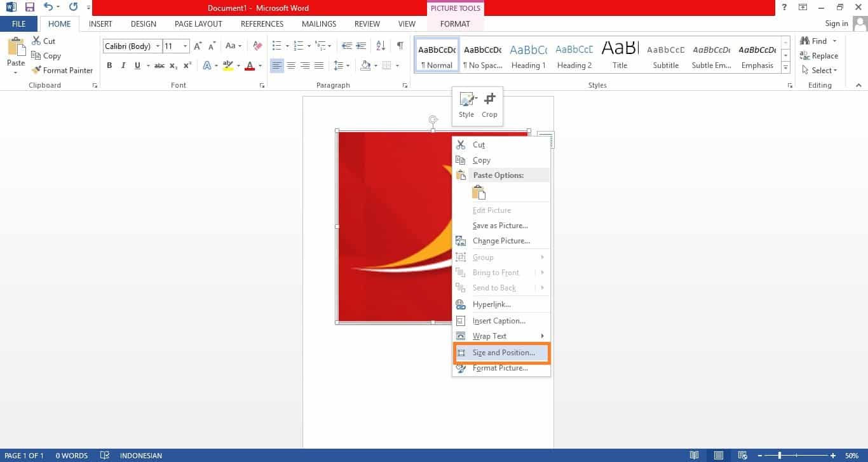Open the font size dropdown

pos(186,46)
